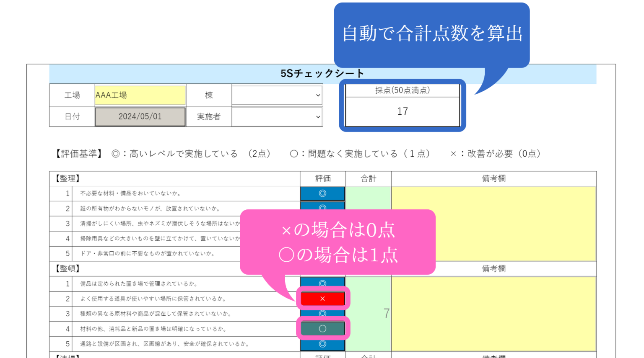Select the ◎ rating for ドア・非常口 item

pyautogui.click(x=323, y=253)
